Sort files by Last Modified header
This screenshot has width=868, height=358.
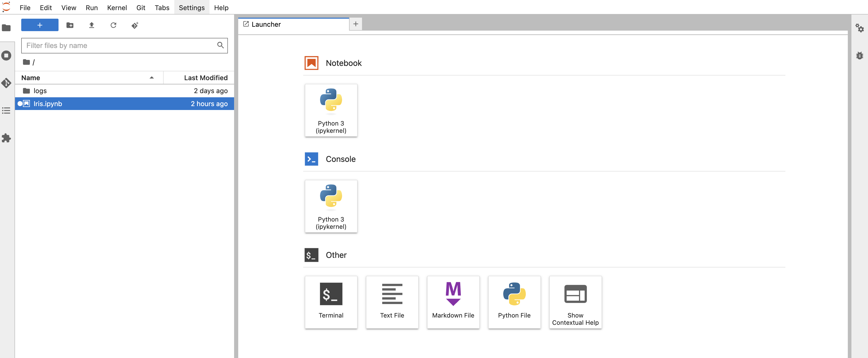pyautogui.click(x=206, y=78)
